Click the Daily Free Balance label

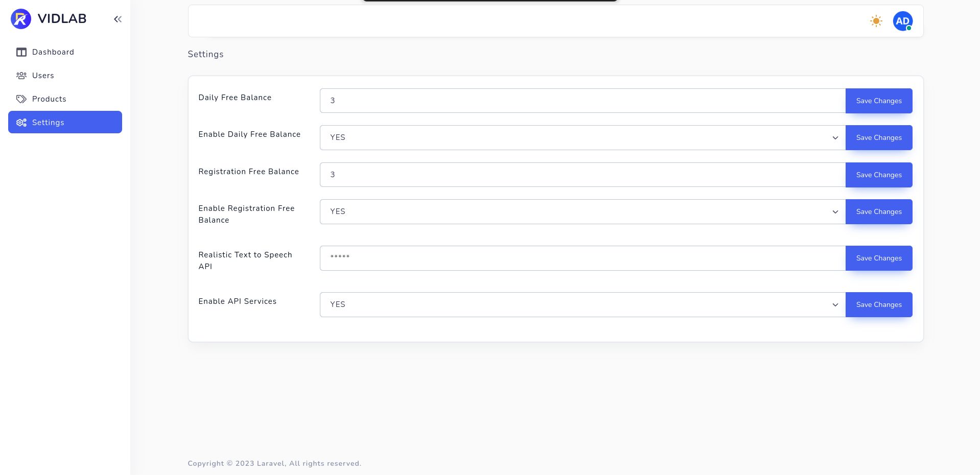click(x=235, y=98)
